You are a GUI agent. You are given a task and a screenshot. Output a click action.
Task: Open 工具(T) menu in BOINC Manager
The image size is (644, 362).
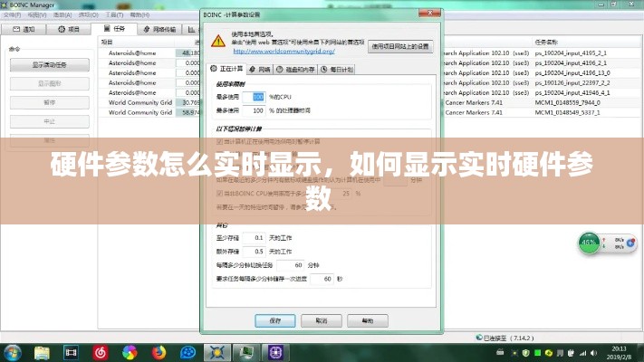pyautogui.click(x=114, y=14)
